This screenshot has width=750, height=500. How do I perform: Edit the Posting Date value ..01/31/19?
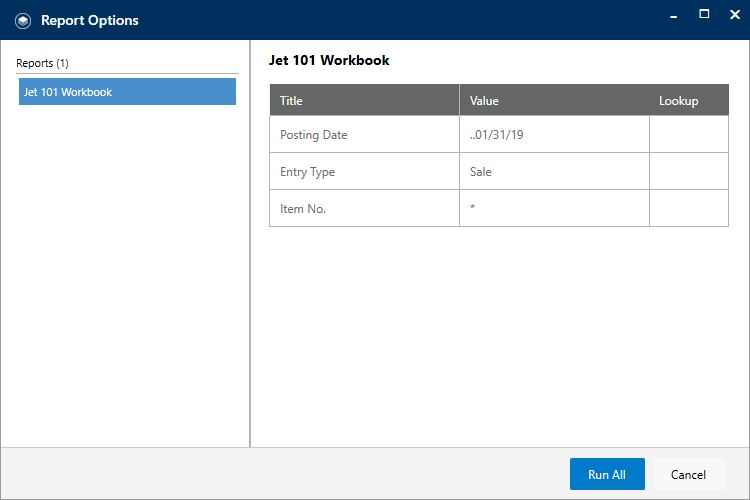[554, 134]
